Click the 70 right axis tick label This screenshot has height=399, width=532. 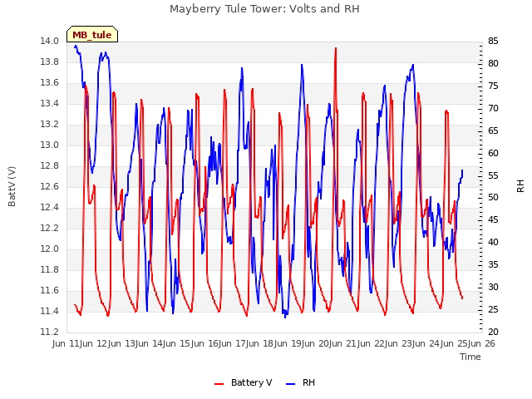point(493,109)
